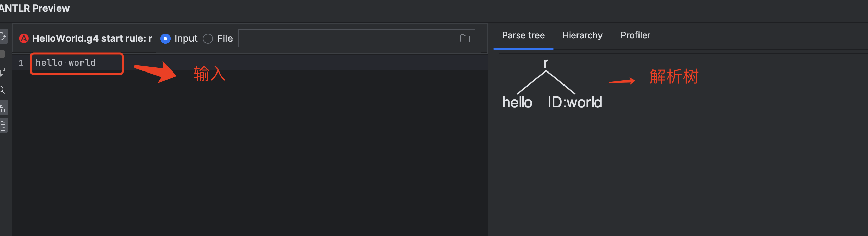Switch to the Profiler tab
The height and width of the screenshot is (236, 868).
pos(635,35)
